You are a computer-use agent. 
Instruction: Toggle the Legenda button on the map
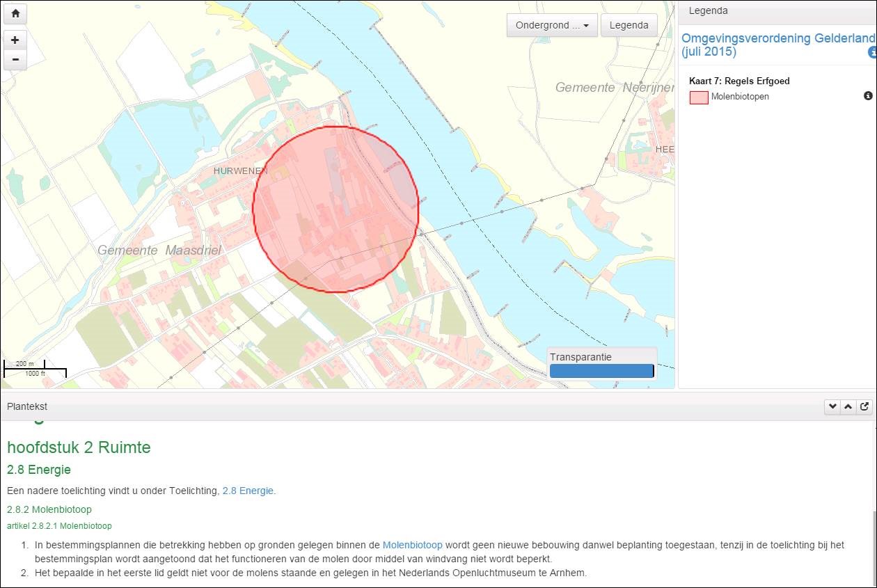pos(629,25)
